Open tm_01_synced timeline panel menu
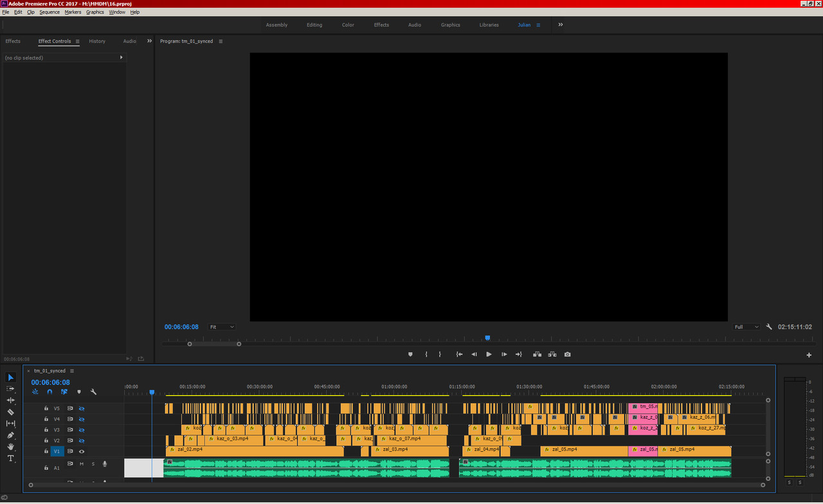The height and width of the screenshot is (504, 823). pos(72,371)
